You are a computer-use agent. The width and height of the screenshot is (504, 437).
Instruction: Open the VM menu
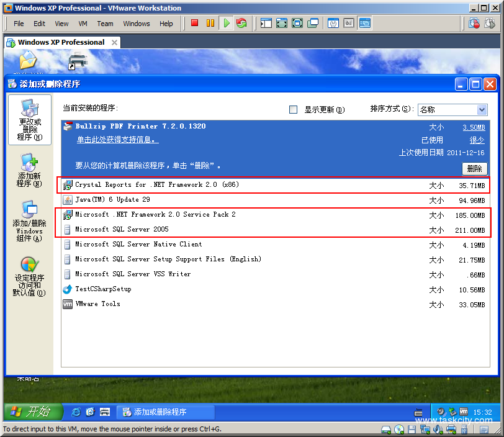click(x=83, y=24)
